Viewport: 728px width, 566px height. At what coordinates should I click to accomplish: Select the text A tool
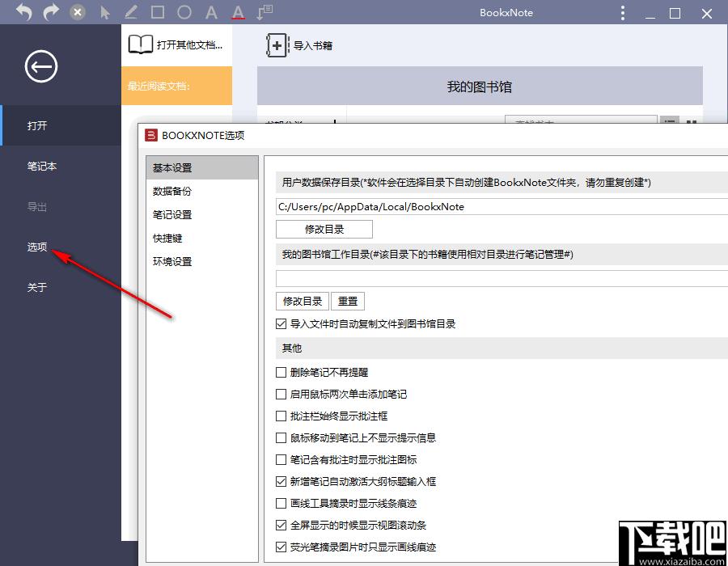coord(211,12)
